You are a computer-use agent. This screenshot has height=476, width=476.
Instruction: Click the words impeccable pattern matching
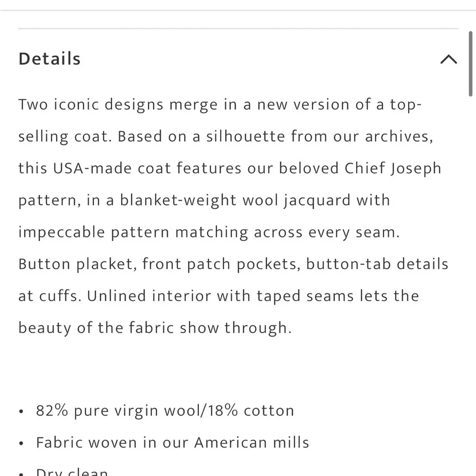point(133,232)
